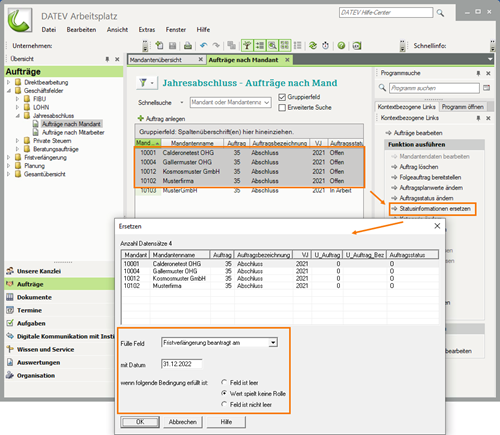The image size is (500, 435).
Task: Open the Extras menu
Action: coord(147,30)
